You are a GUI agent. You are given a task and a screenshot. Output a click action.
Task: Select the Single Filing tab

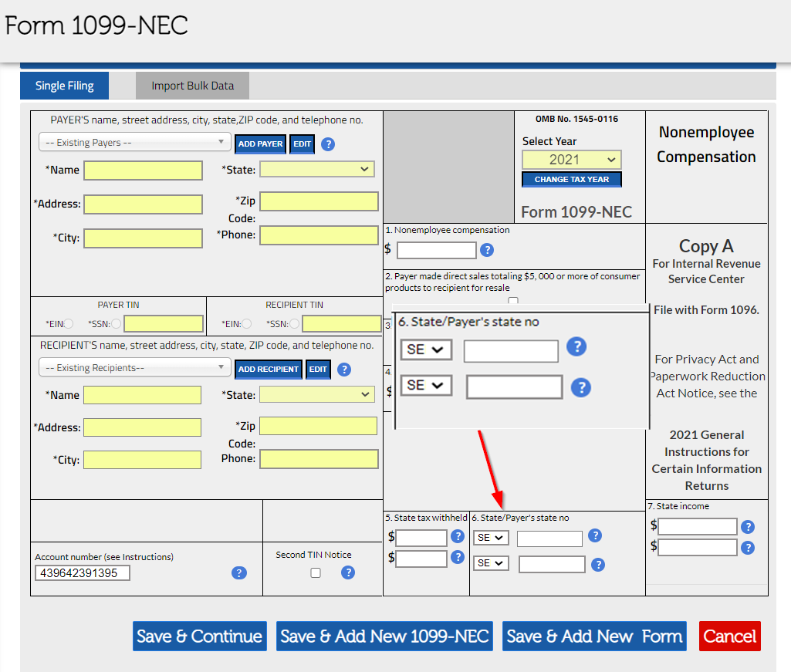[64, 86]
